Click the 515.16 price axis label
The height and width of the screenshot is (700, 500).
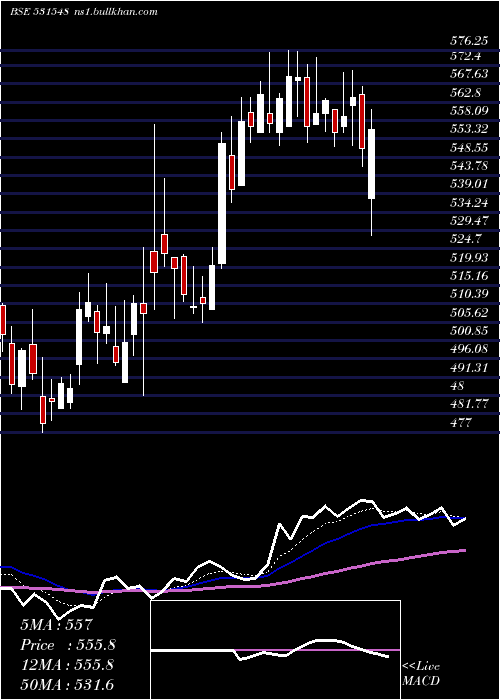469,275
